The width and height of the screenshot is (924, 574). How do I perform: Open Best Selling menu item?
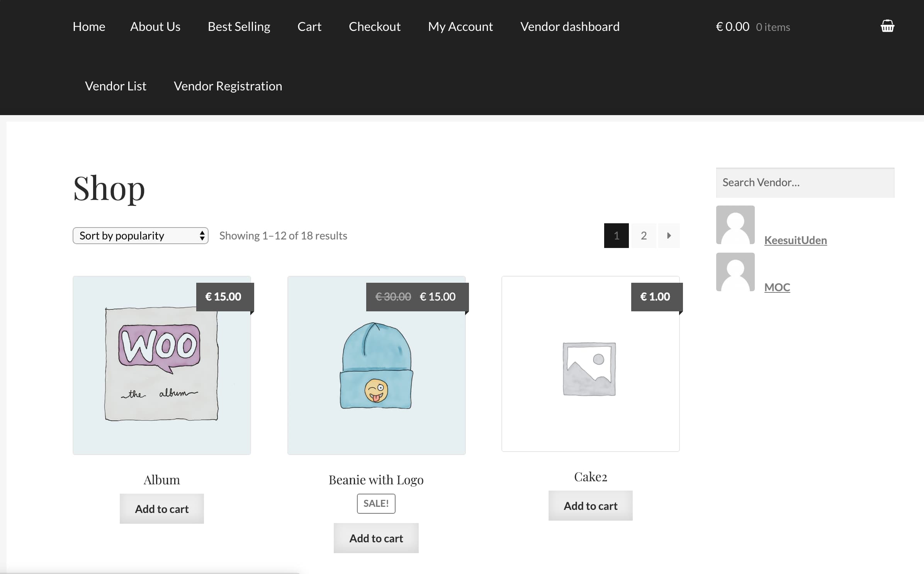(239, 27)
